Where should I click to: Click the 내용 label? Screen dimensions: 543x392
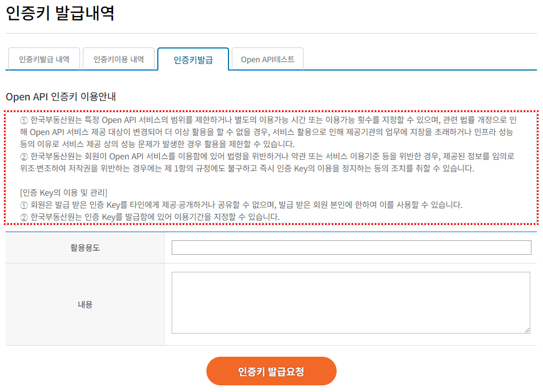point(85,304)
